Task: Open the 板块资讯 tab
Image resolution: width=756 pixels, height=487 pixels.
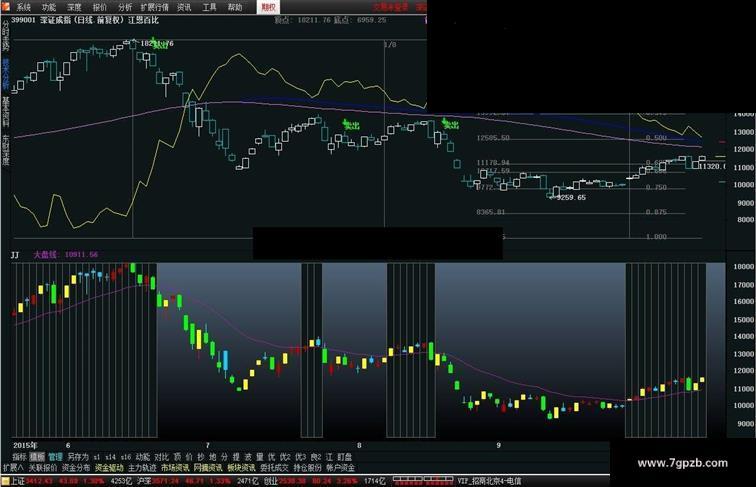Action: pyautogui.click(x=241, y=468)
